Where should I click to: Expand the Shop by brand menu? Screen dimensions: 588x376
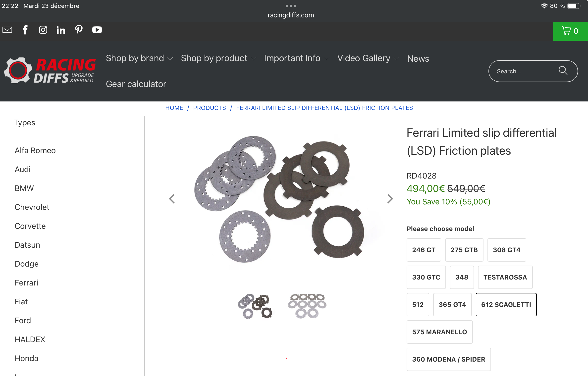point(139,58)
